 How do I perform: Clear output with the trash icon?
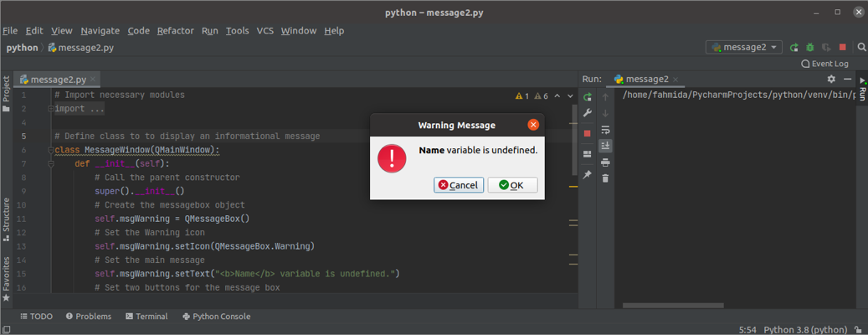(x=605, y=178)
